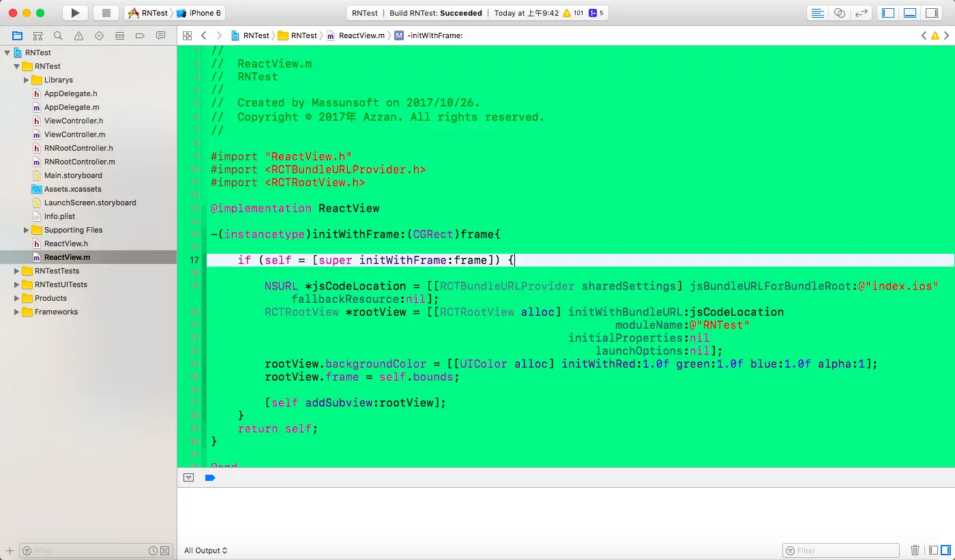Expand the Frameworks group

(17, 312)
